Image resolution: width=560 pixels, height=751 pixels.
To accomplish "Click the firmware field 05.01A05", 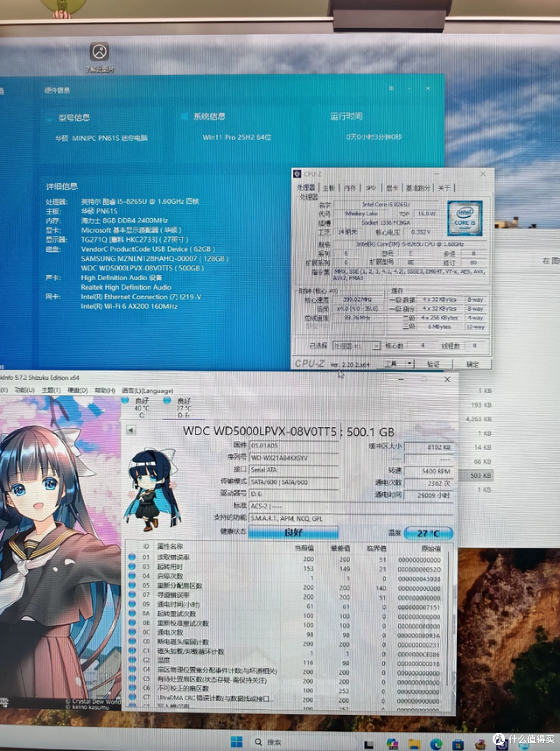I will 294,445.
